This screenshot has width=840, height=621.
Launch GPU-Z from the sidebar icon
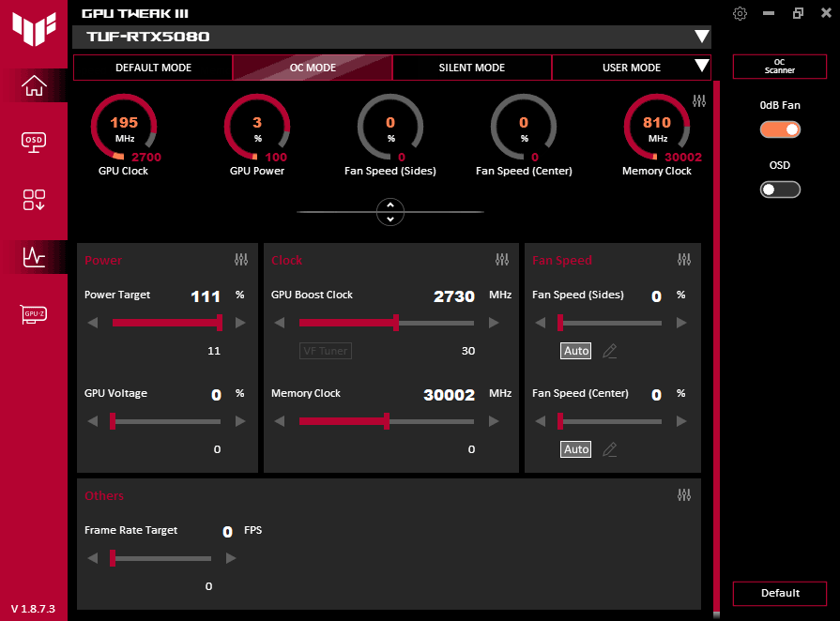tap(33, 314)
